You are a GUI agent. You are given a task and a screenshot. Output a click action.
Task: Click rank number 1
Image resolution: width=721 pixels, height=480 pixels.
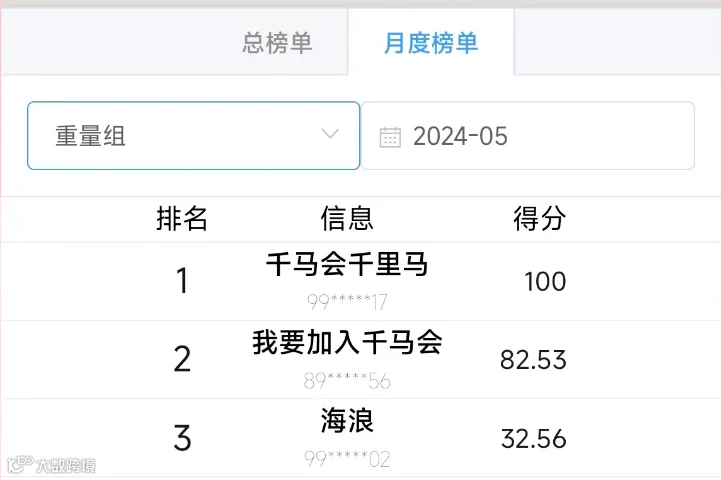183,281
